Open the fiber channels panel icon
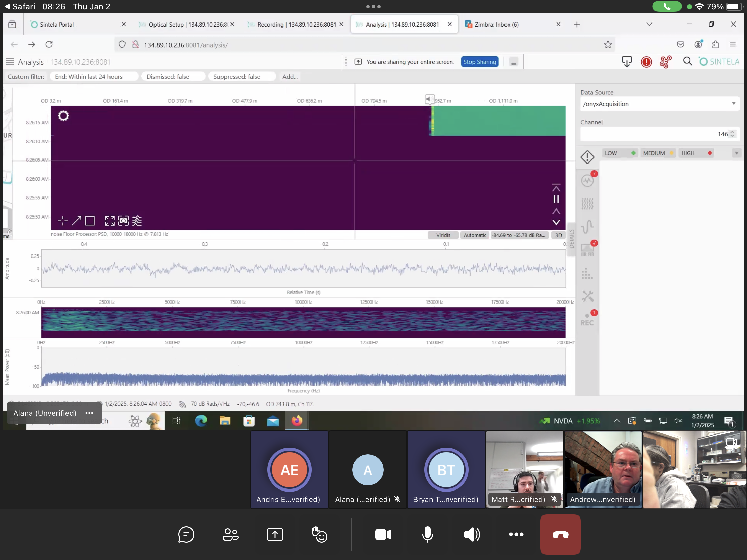The height and width of the screenshot is (560, 747). tap(587, 203)
